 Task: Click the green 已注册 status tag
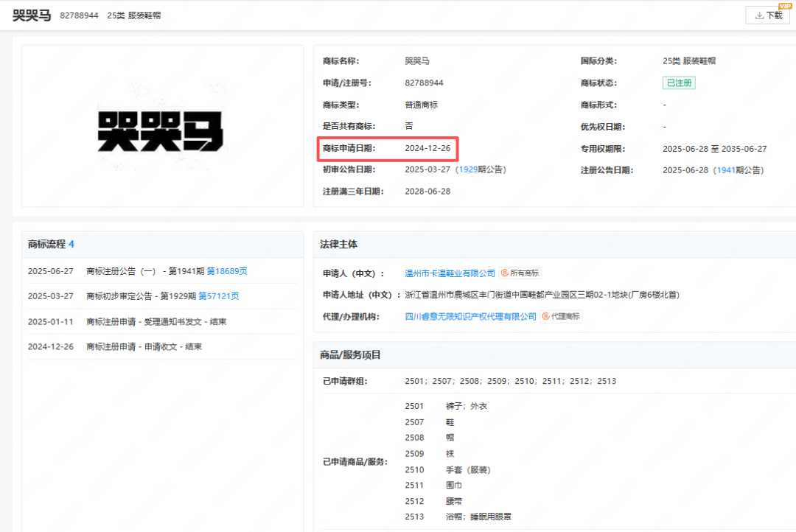pos(678,83)
